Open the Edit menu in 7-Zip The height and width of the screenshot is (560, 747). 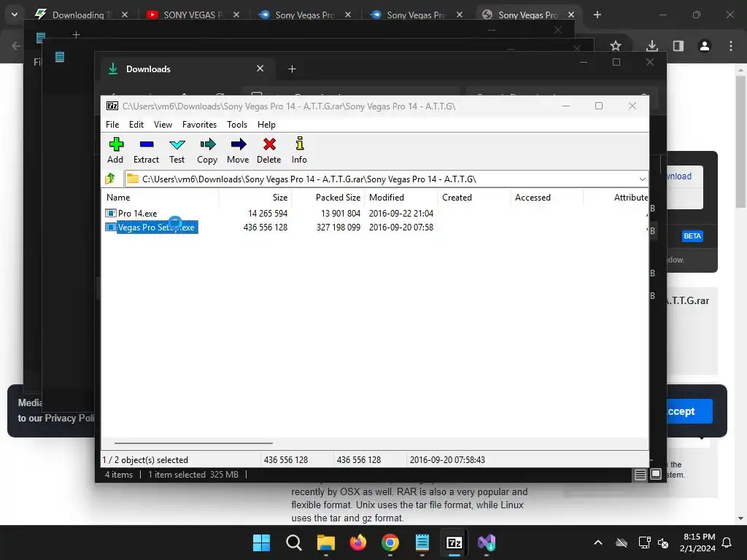pos(136,124)
